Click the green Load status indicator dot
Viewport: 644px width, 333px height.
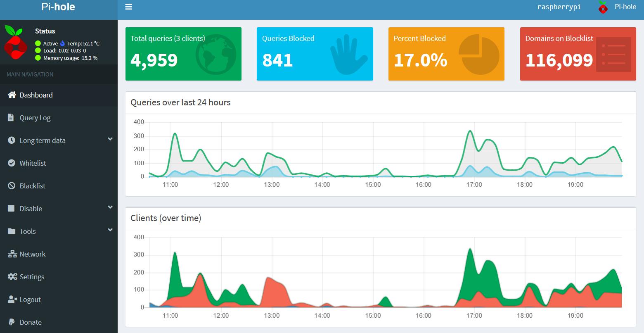tap(38, 50)
